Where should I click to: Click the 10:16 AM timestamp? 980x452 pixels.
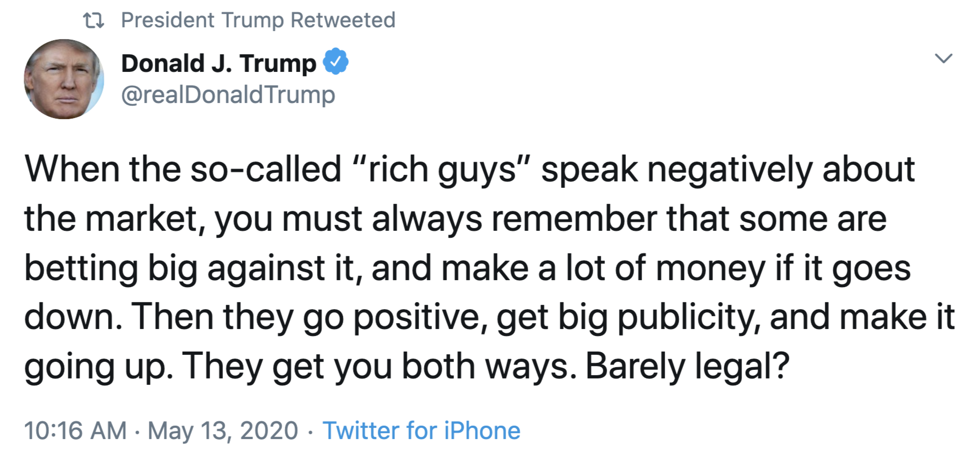coord(75,431)
